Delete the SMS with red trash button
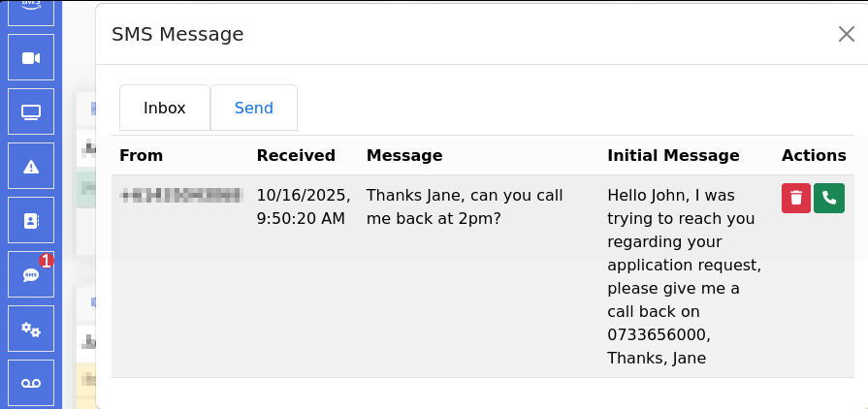 [796, 198]
